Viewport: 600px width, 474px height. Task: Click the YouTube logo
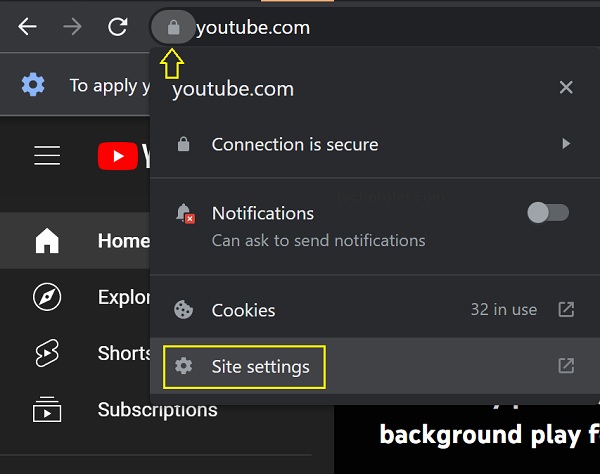point(124,156)
